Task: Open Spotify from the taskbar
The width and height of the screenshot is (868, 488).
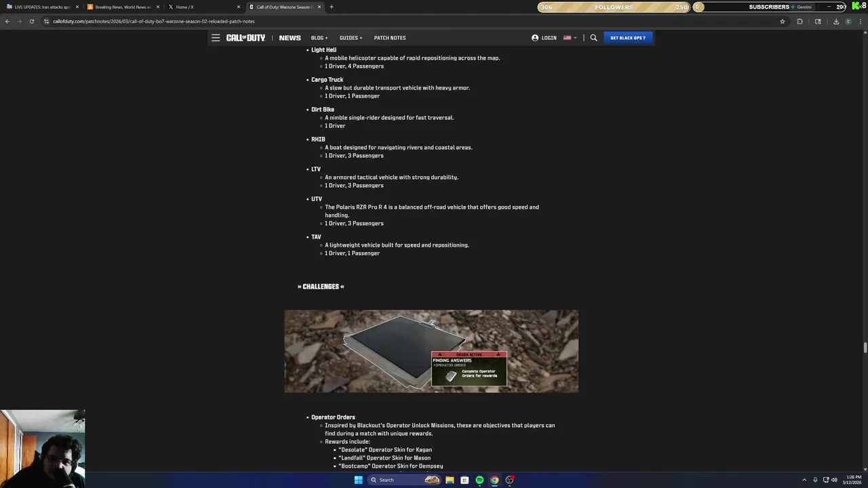Action: point(479,480)
